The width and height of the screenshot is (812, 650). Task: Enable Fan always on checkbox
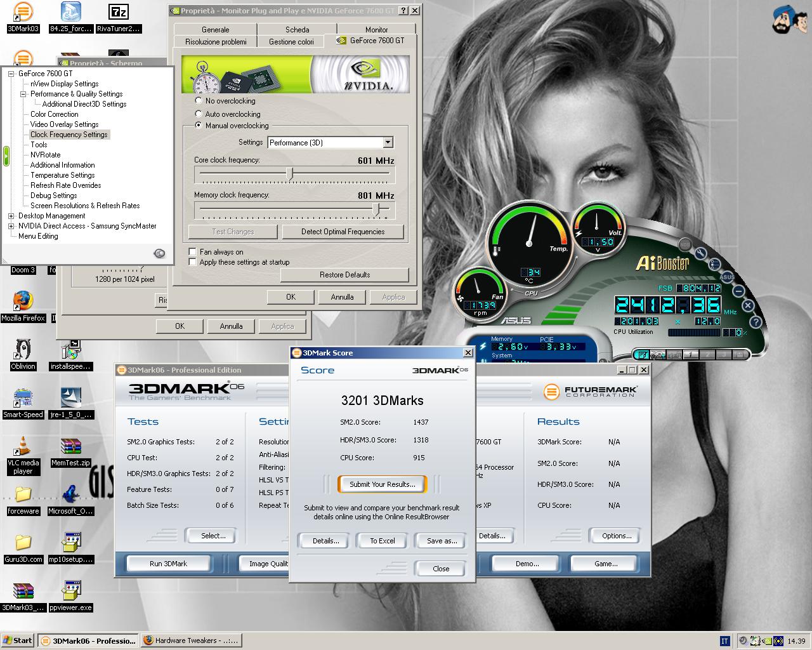pos(192,251)
